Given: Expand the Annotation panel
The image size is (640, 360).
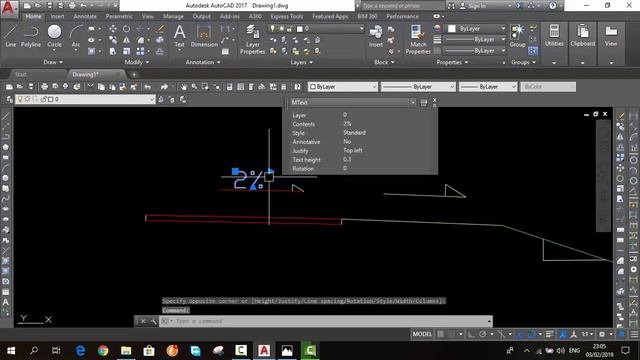Looking at the screenshot, I should [x=203, y=62].
